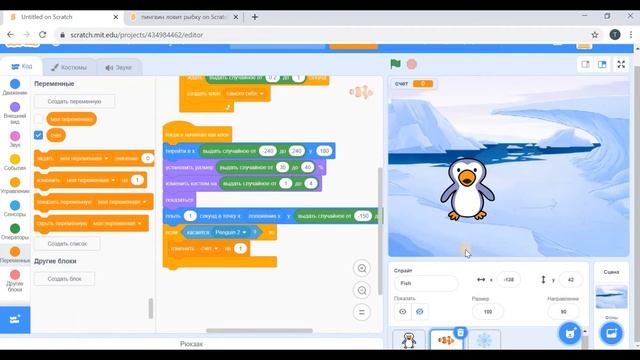The width and height of the screenshot is (640, 360).
Task: Select the snowflake sprite thumbnail
Action: click(x=484, y=340)
